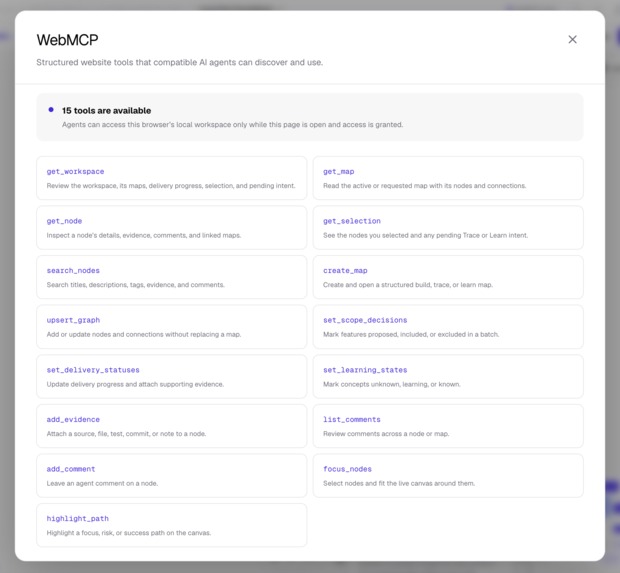Click 'Structured website tools' subtitle text
This screenshot has width=620, height=573.
pyautogui.click(x=180, y=62)
